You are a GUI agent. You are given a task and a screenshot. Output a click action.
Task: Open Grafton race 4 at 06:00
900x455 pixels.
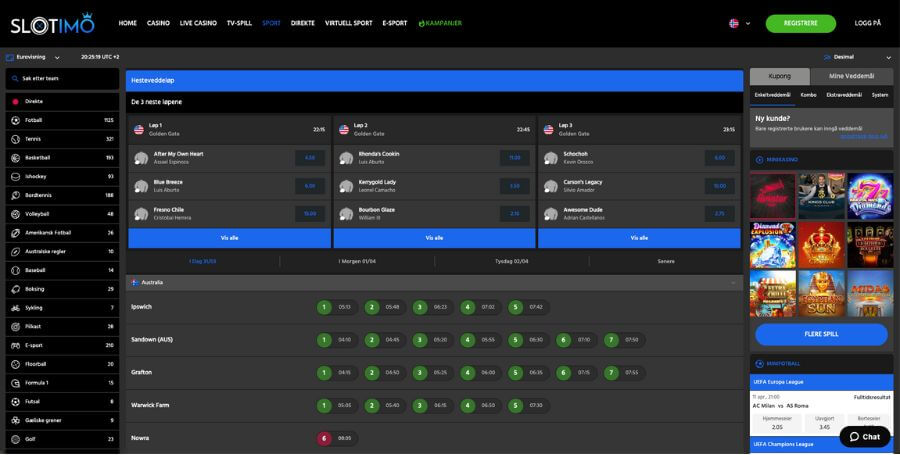tap(480, 373)
